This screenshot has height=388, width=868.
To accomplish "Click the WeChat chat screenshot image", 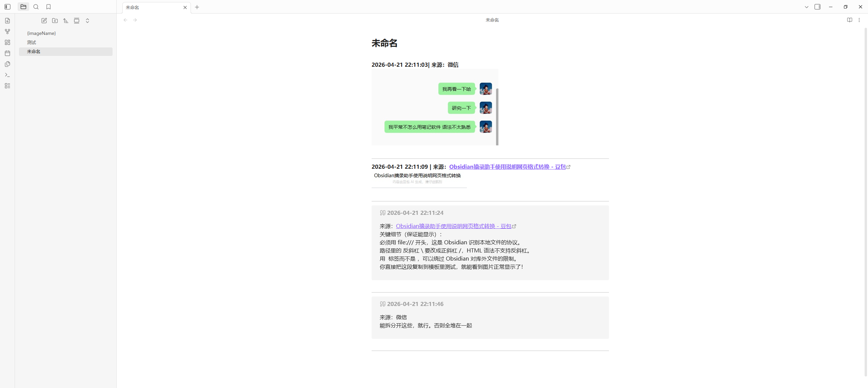I will pos(435,107).
